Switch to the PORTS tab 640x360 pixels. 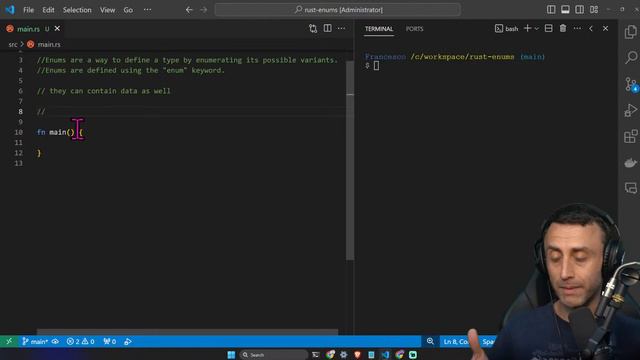414,29
